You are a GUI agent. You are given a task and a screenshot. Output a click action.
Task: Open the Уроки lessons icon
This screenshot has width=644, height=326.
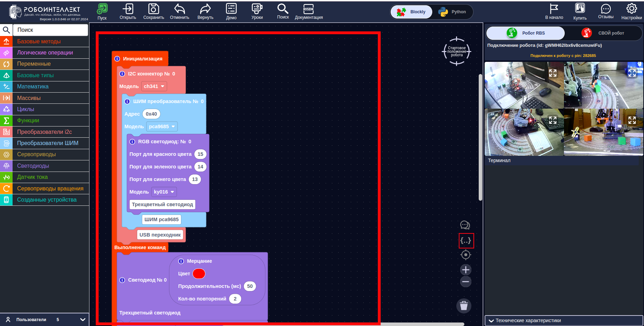click(257, 9)
